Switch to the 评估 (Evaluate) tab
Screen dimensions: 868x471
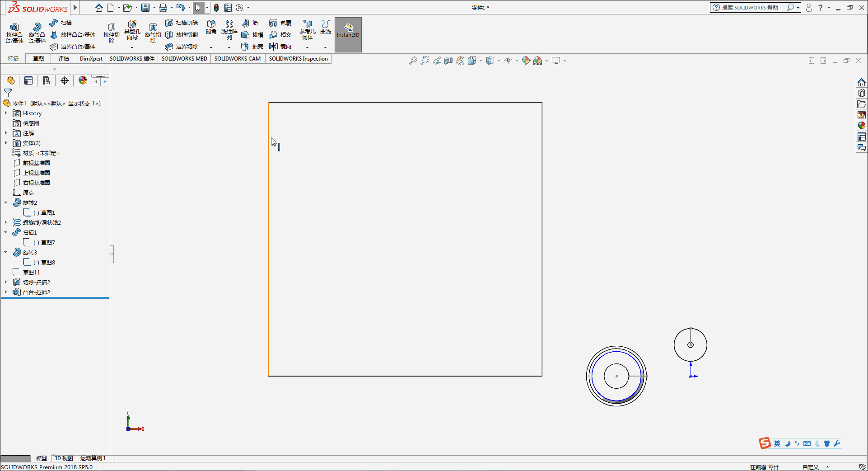64,59
